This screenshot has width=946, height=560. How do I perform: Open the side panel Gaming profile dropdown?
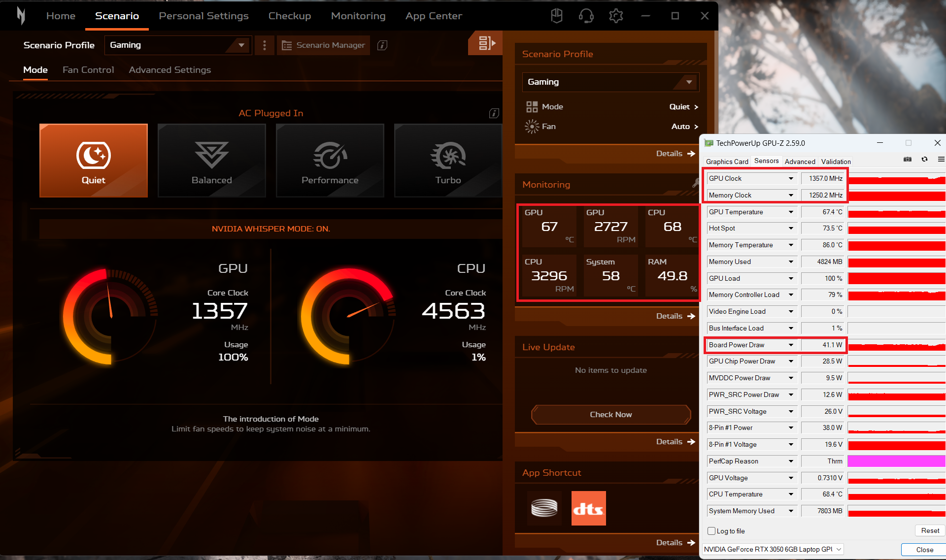tap(610, 82)
